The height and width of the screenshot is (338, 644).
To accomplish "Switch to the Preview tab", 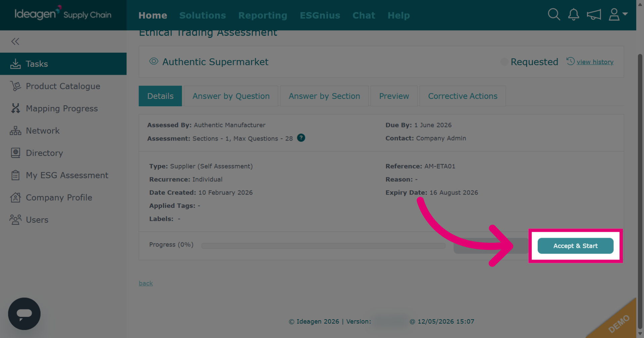I will pos(394,96).
